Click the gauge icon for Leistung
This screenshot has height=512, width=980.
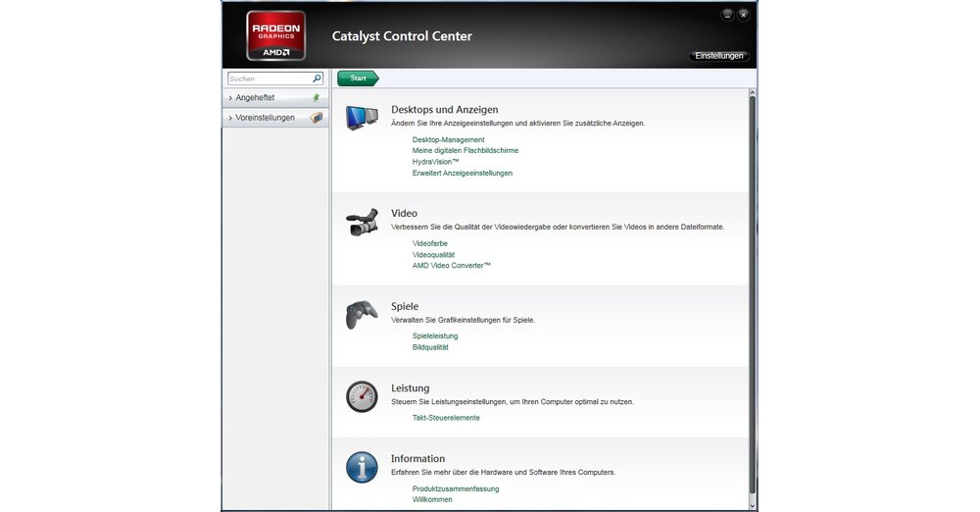pyautogui.click(x=362, y=396)
